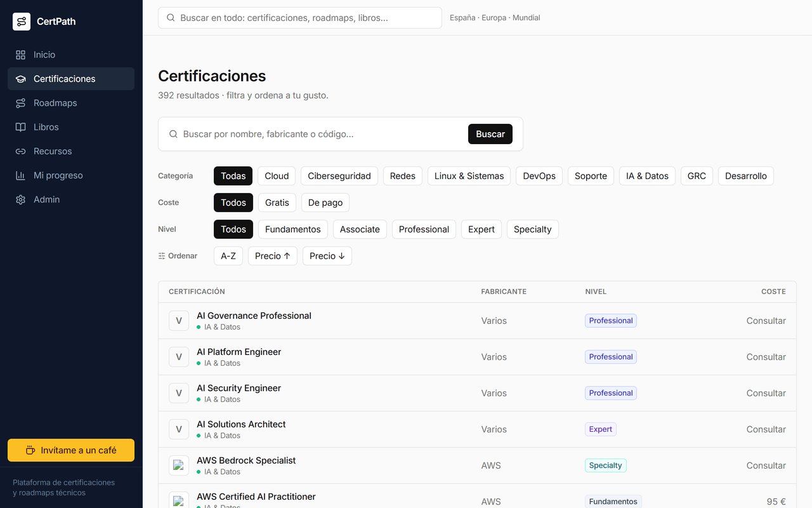Filter by Expert level chip

[x=481, y=229]
